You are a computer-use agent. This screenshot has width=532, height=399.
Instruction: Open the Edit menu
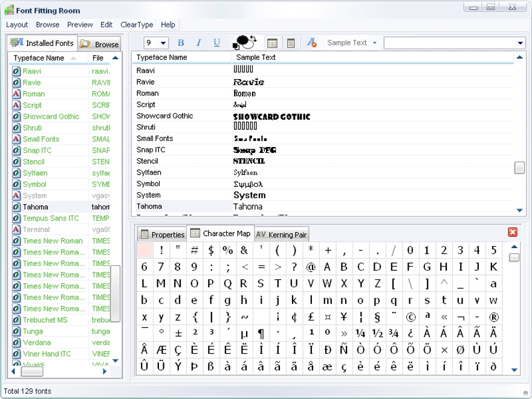pos(106,25)
